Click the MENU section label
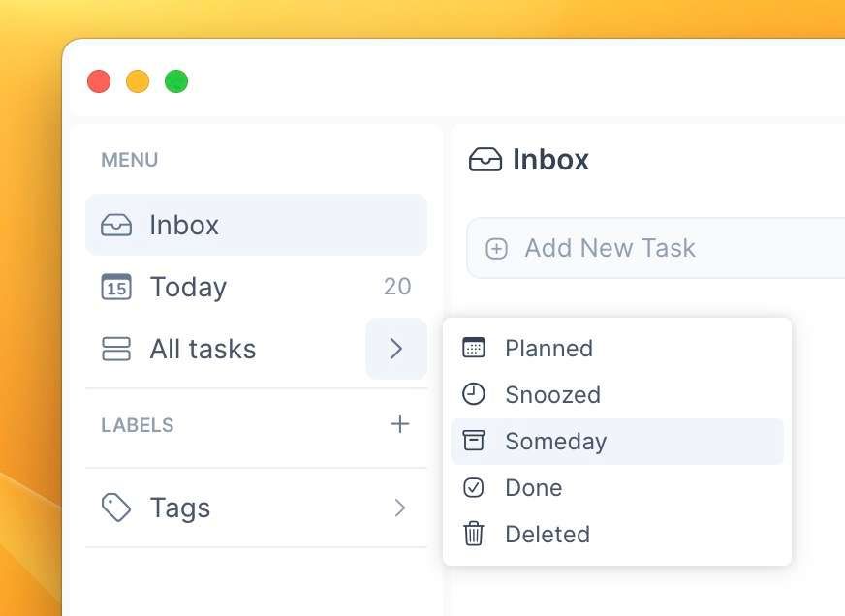 point(129,160)
